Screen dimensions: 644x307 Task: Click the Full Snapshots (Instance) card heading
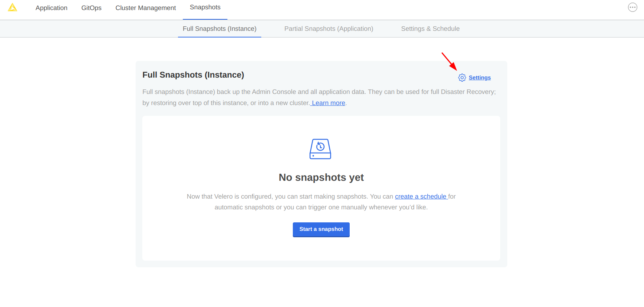[x=193, y=75]
